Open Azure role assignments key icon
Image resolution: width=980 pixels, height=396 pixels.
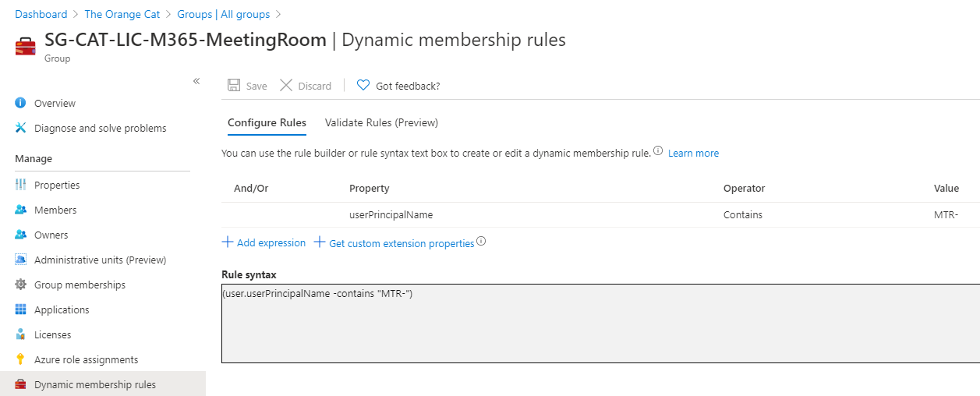(20, 359)
